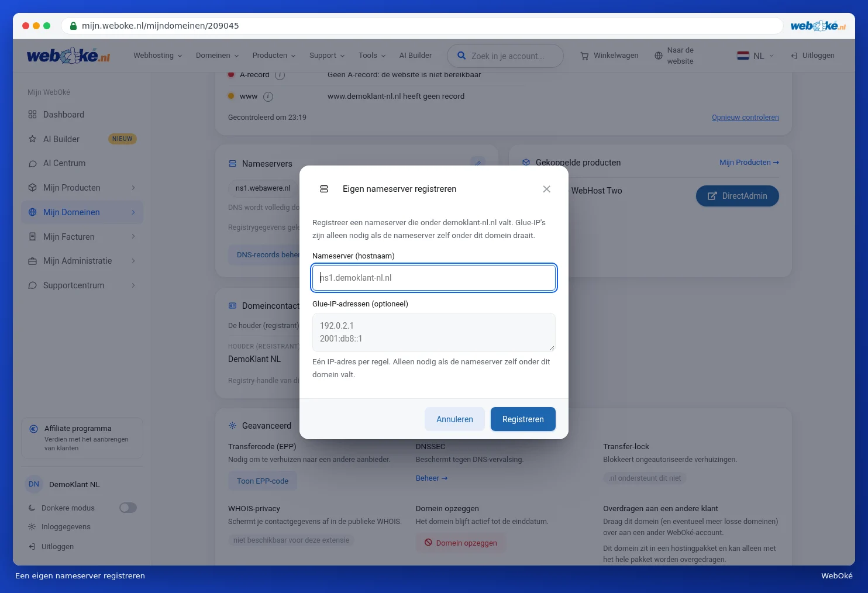Expand Supportcentrum chevron in sidebar
Image resolution: width=868 pixels, height=593 pixels.
tap(133, 285)
